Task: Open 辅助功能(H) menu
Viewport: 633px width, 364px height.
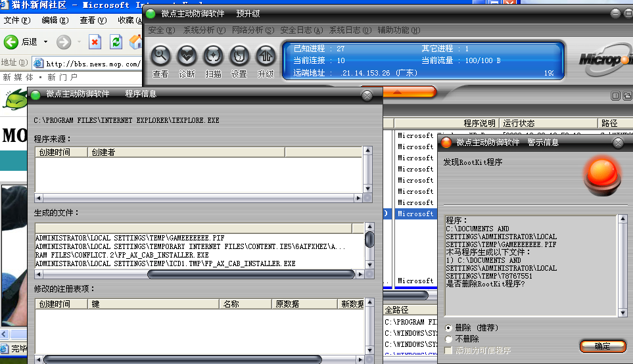Action: tap(399, 30)
